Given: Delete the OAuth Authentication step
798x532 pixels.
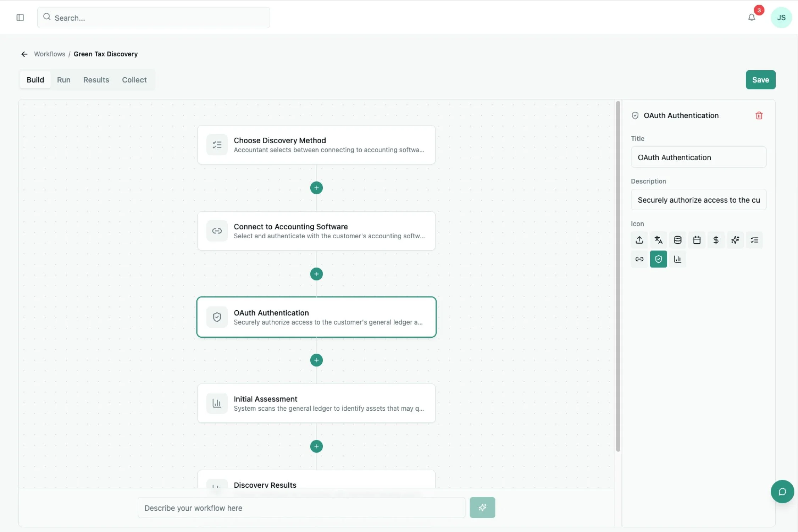Looking at the screenshot, I should click(x=759, y=116).
